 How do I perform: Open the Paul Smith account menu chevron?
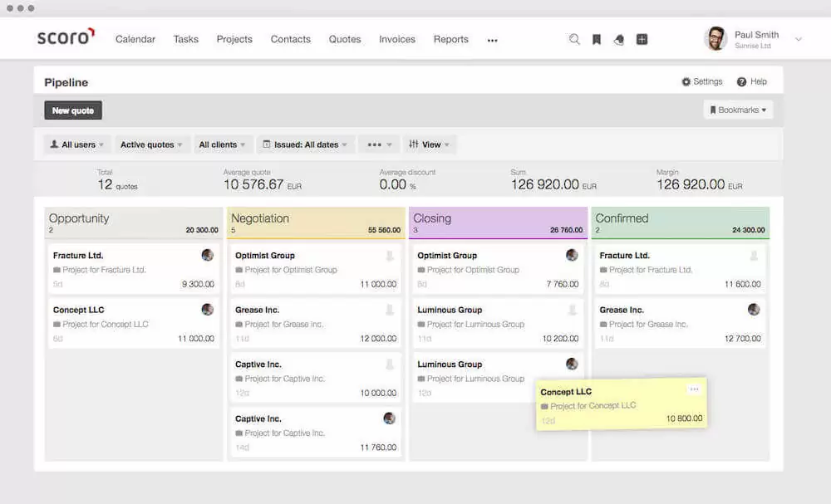[797, 38]
